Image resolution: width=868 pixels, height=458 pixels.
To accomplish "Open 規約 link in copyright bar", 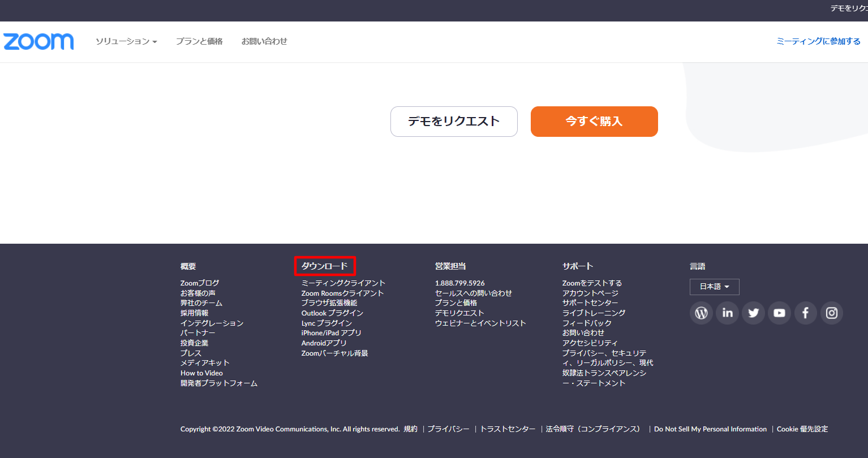I will click(410, 429).
